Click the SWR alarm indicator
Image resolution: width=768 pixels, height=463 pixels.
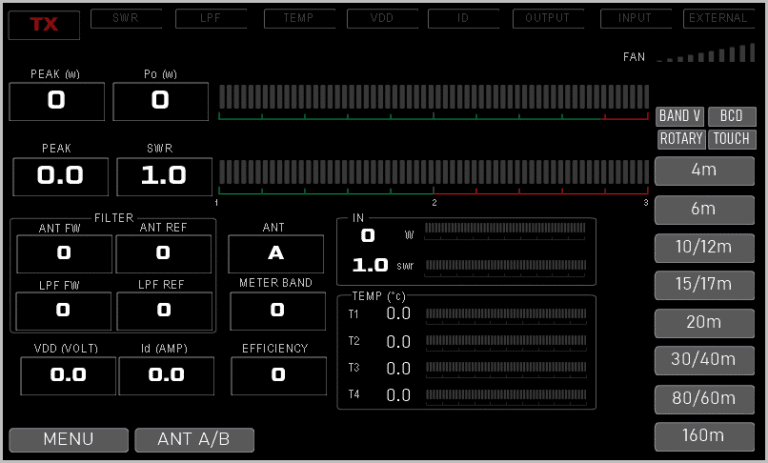click(127, 18)
